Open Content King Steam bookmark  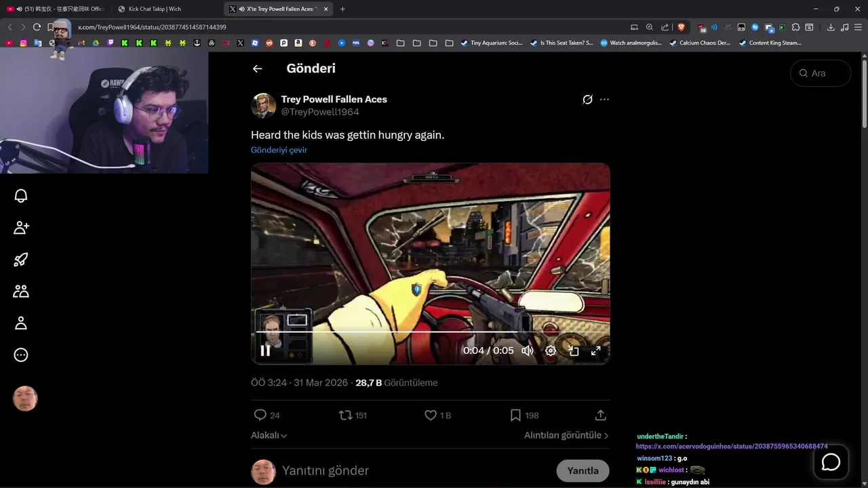(x=770, y=43)
